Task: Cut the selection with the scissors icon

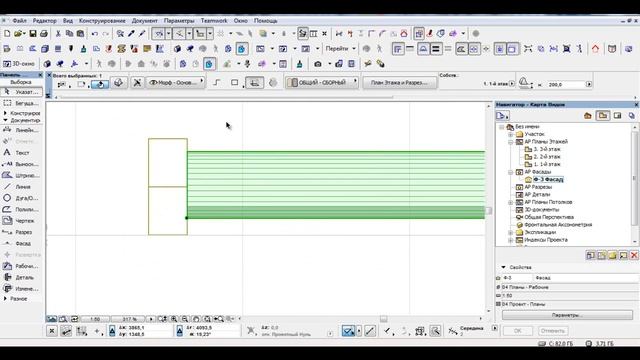Action: pos(58,34)
